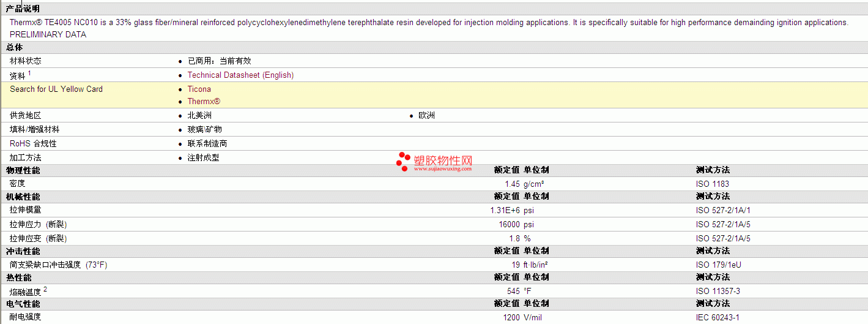This screenshot has width=868, height=324.
Task: Select the 熔融温度 row label
Action: click(x=26, y=291)
